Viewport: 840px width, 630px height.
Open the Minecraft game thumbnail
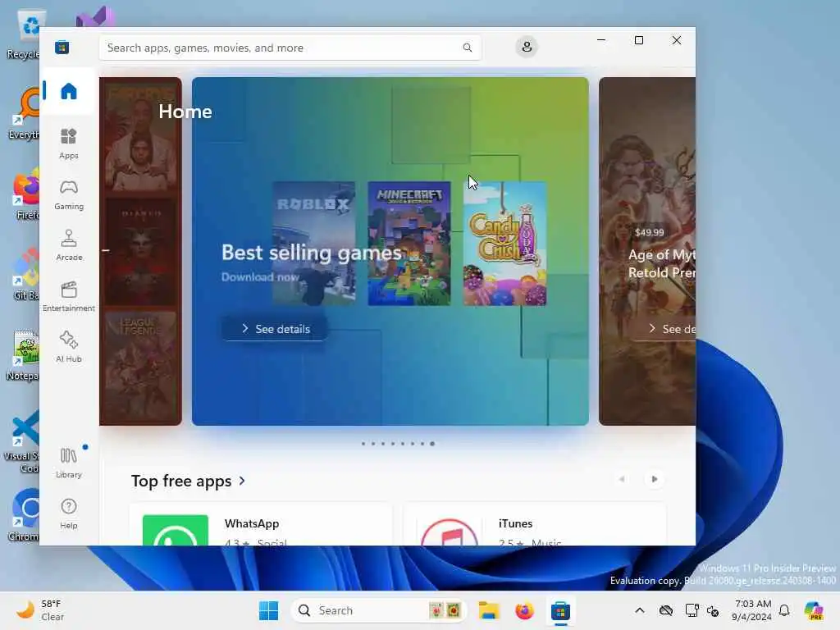point(409,244)
